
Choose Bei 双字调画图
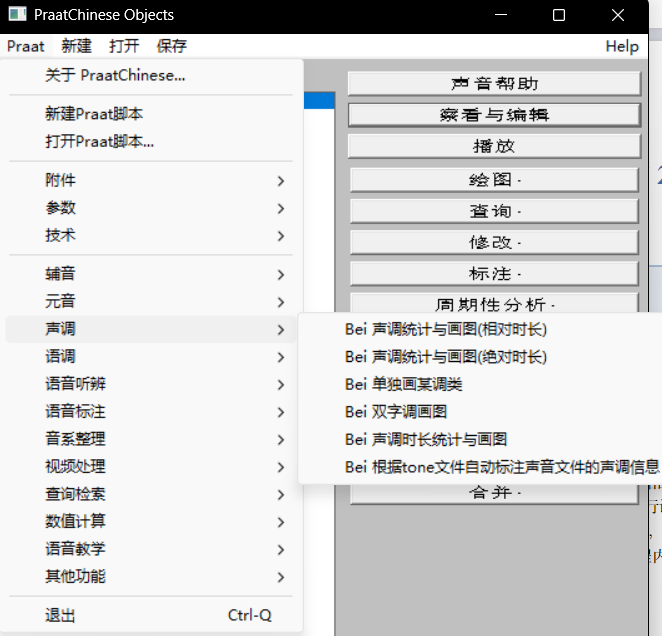(481, 412)
